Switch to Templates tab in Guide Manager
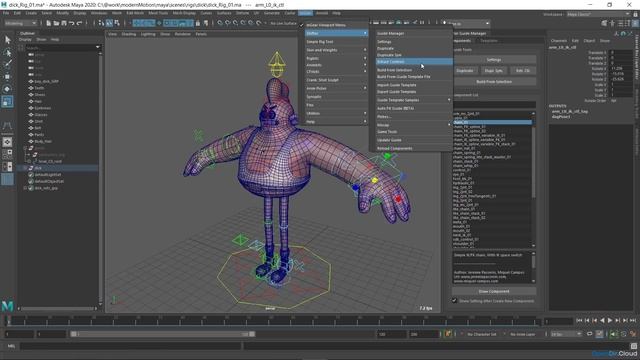 click(489, 41)
